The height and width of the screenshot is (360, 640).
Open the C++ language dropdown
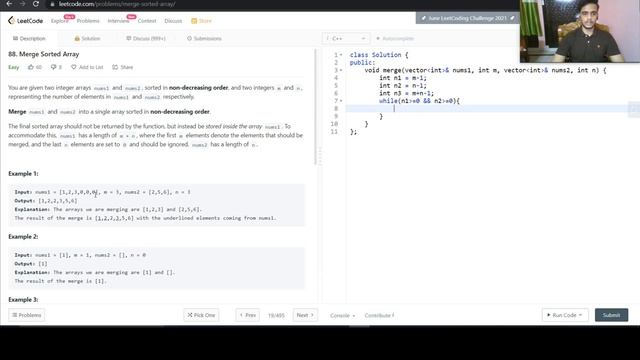(346, 38)
